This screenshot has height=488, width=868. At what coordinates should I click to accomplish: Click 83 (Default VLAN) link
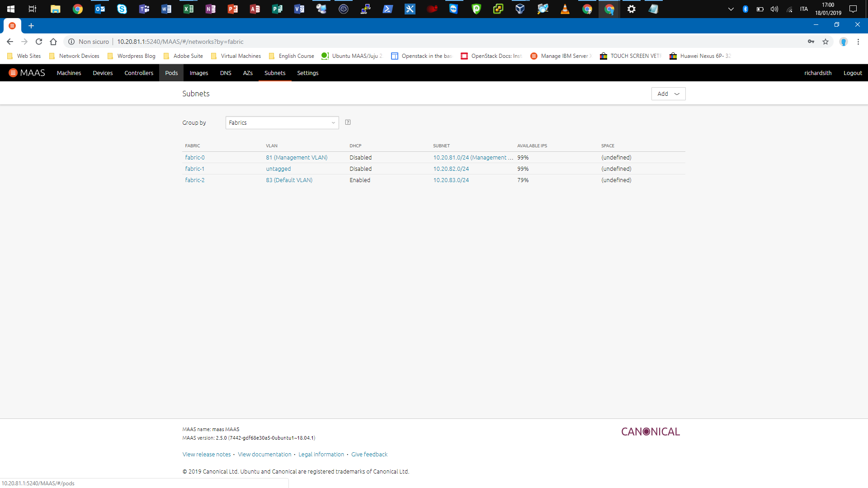289,180
